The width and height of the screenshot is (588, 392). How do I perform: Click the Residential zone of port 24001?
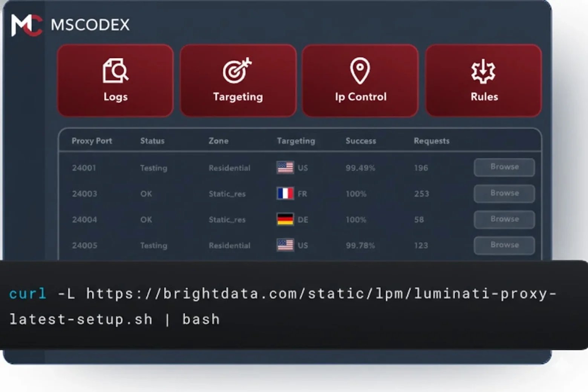point(230,168)
